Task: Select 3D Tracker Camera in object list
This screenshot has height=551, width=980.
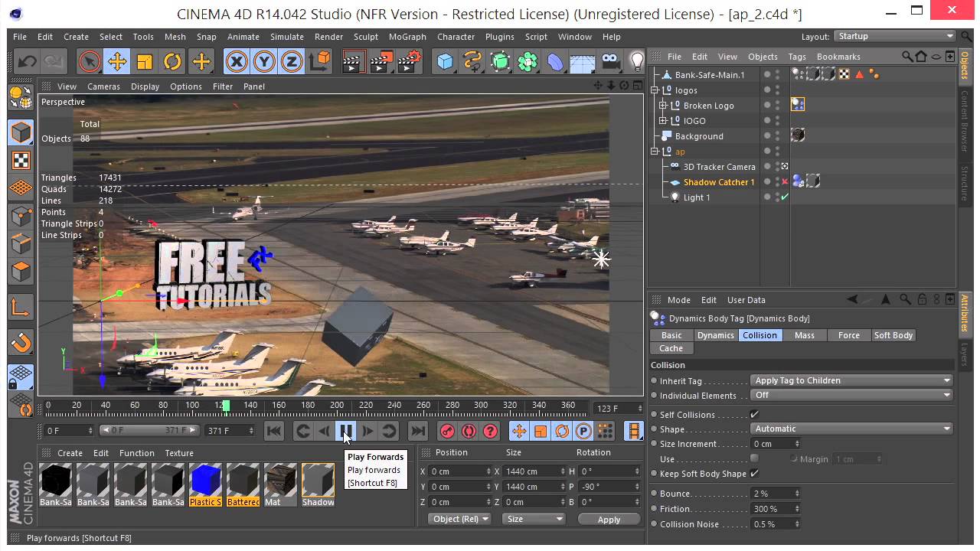Action: (x=719, y=167)
